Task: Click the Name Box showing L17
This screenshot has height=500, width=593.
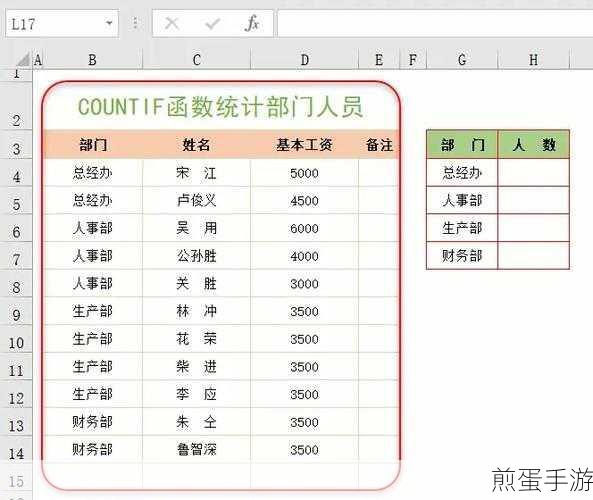Action: click(x=62, y=24)
